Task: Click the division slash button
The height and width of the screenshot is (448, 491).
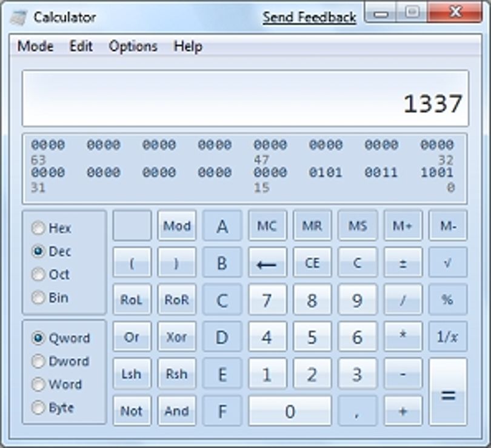Action: coord(403,299)
